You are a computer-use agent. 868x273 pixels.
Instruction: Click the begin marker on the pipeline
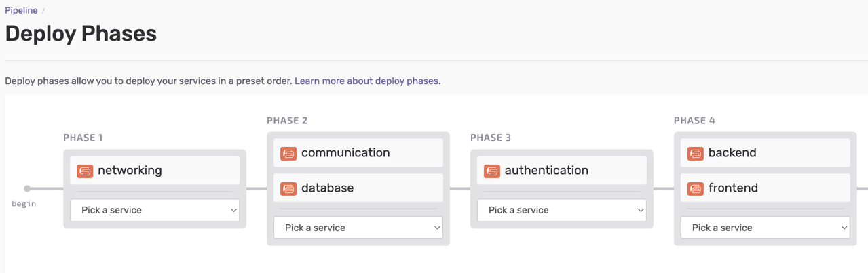pos(27,188)
